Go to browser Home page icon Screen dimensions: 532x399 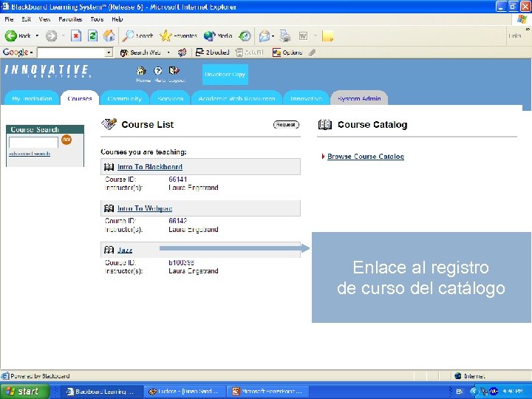click(109, 35)
